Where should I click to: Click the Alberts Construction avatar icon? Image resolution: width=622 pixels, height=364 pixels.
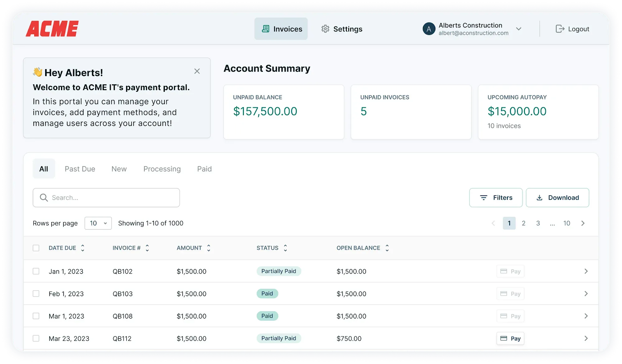[428, 28]
